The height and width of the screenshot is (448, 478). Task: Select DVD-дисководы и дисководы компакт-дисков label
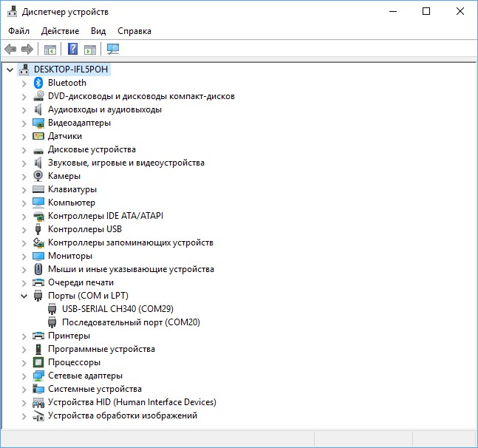coord(141,96)
